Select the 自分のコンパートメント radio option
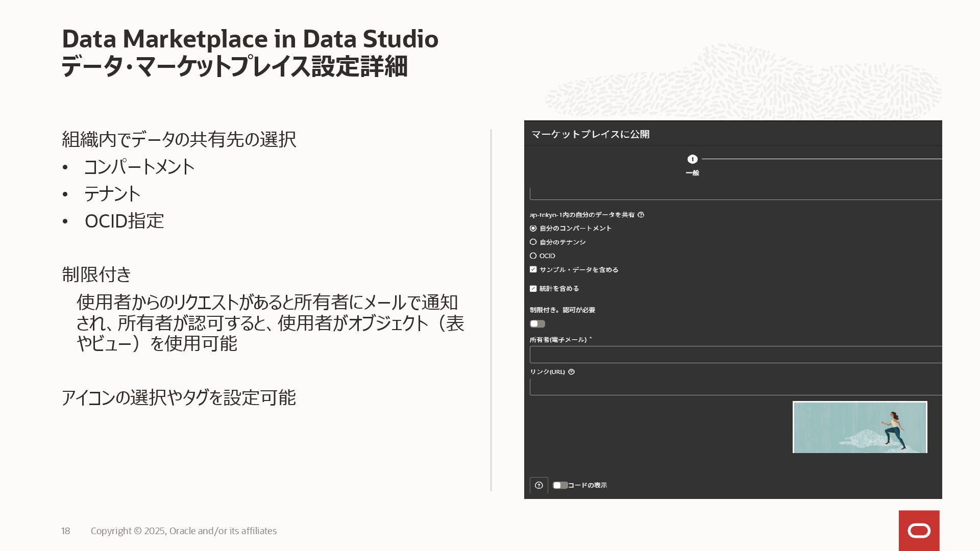The height and width of the screenshot is (551, 980). coord(533,229)
